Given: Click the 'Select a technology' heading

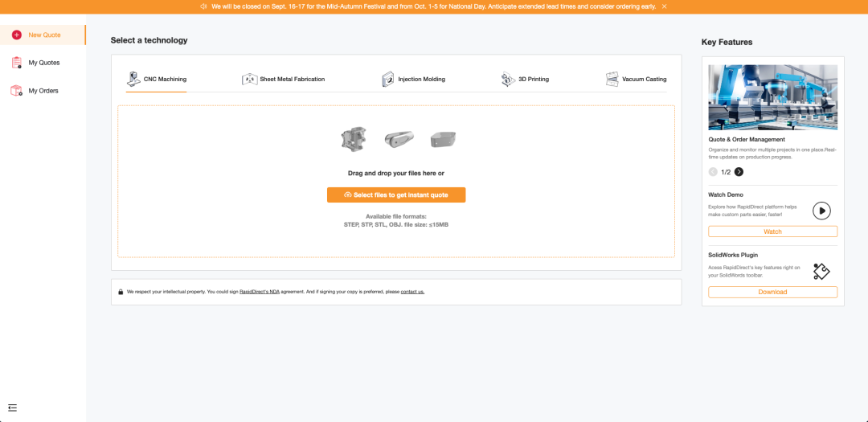Looking at the screenshot, I should 149,40.
